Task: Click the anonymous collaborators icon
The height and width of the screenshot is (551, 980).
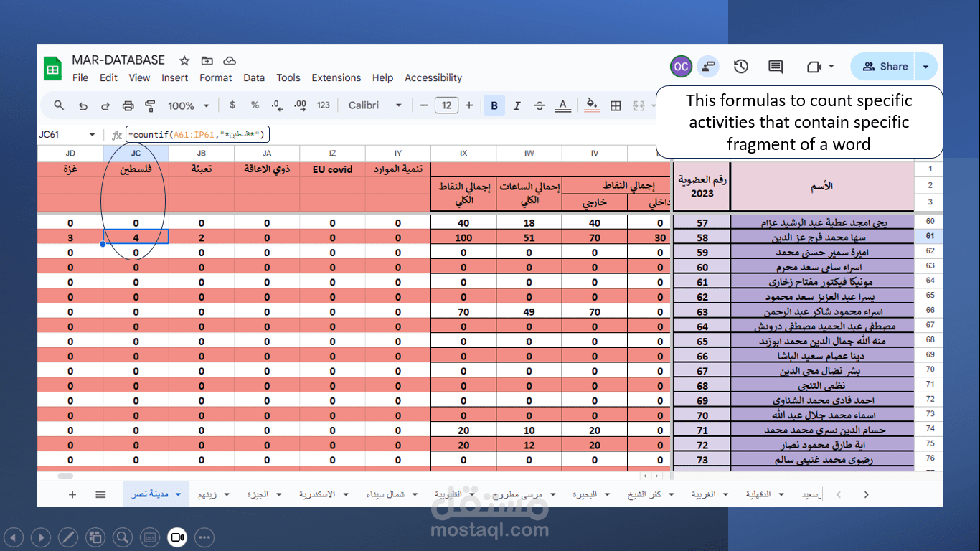Action: coord(709,67)
